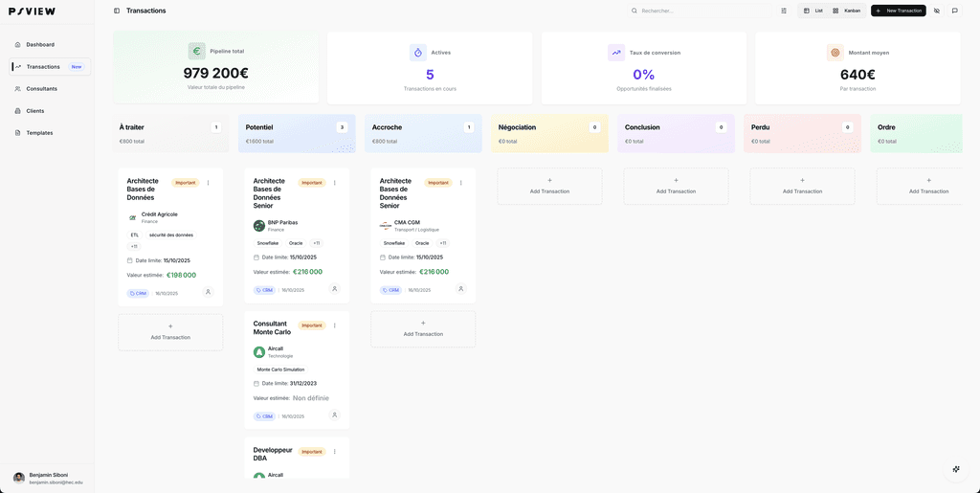Expand +11 skills on CMA CGM card

click(x=442, y=243)
